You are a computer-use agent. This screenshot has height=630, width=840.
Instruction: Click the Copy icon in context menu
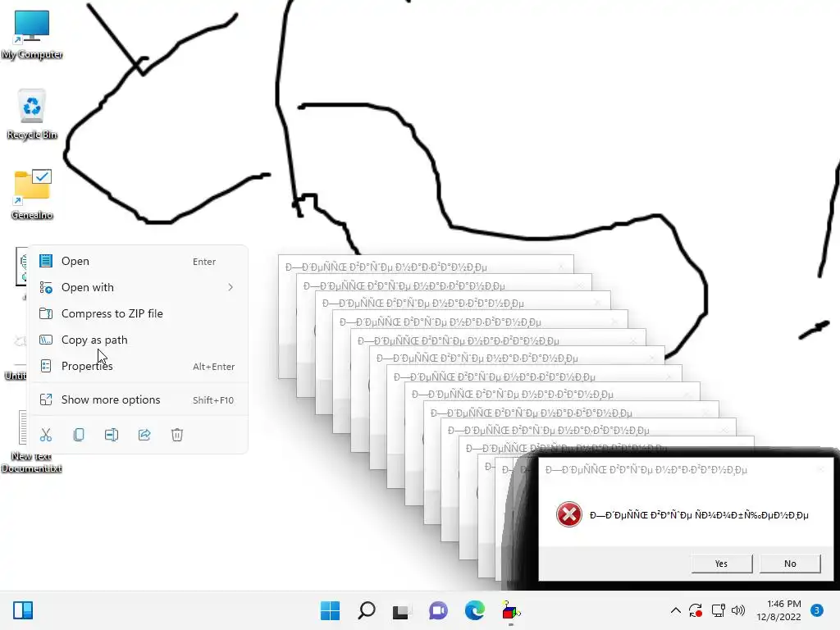[79, 435]
